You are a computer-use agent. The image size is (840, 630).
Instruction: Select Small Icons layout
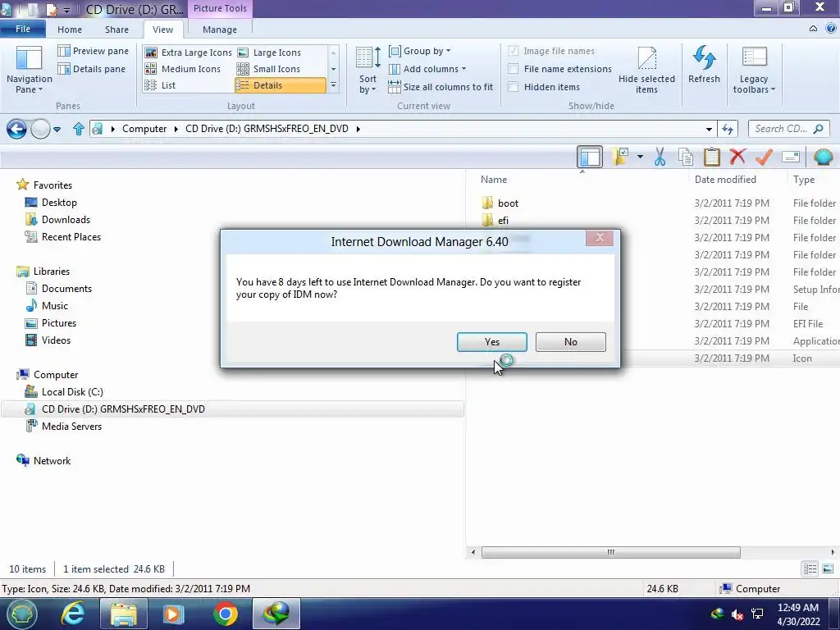click(268, 69)
